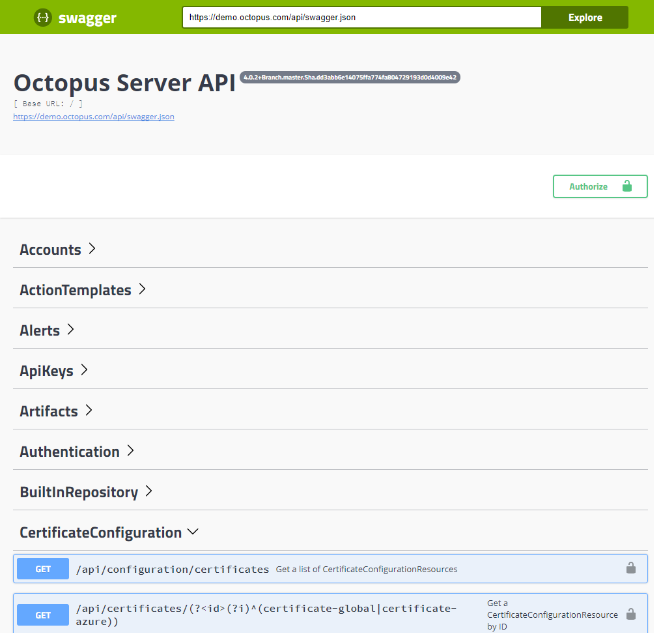Click the Explore button

coord(585,18)
